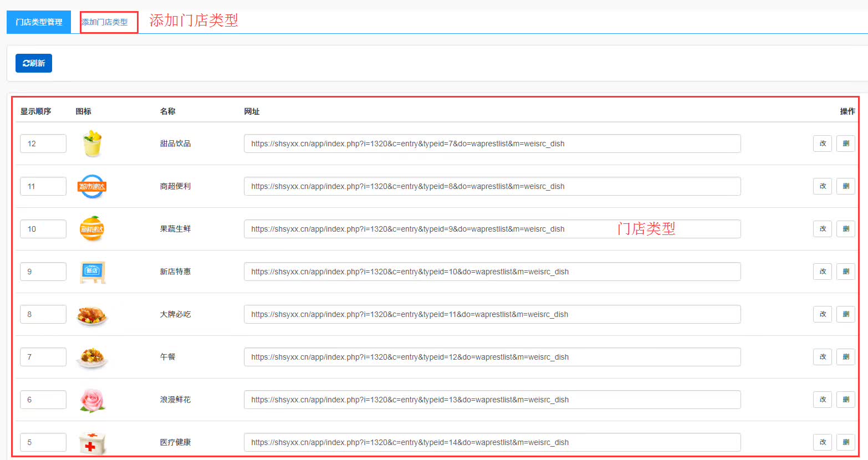
Task: Click the 果蔬生鲜 orange icon
Action: [92, 229]
